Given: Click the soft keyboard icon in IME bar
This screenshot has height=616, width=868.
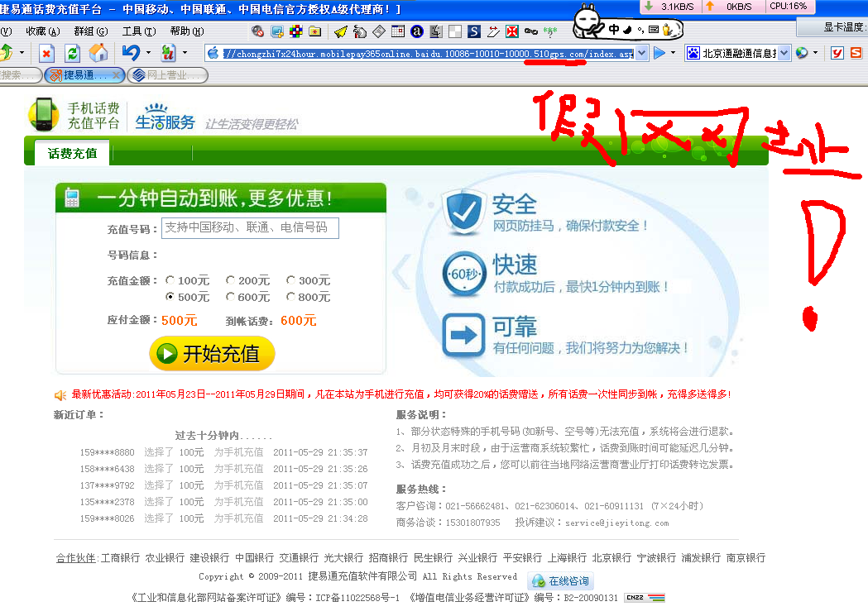Looking at the screenshot, I should point(654,30).
